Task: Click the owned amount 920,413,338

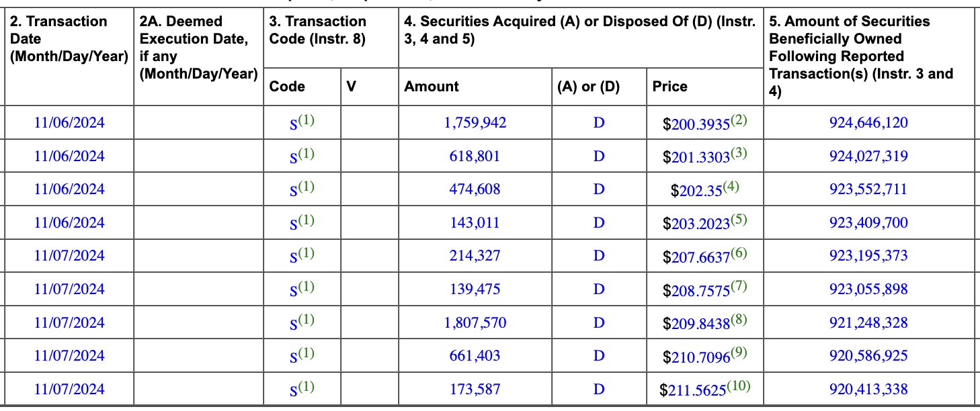Action: click(868, 390)
